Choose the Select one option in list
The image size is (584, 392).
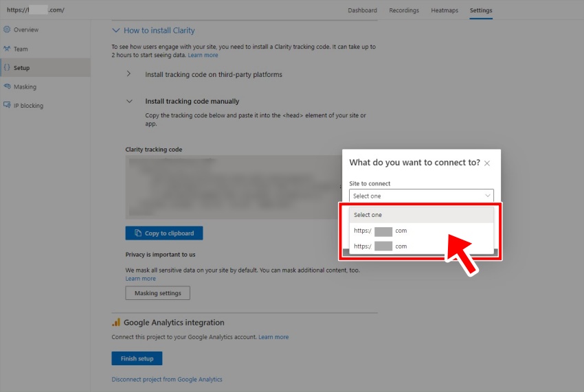421,215
